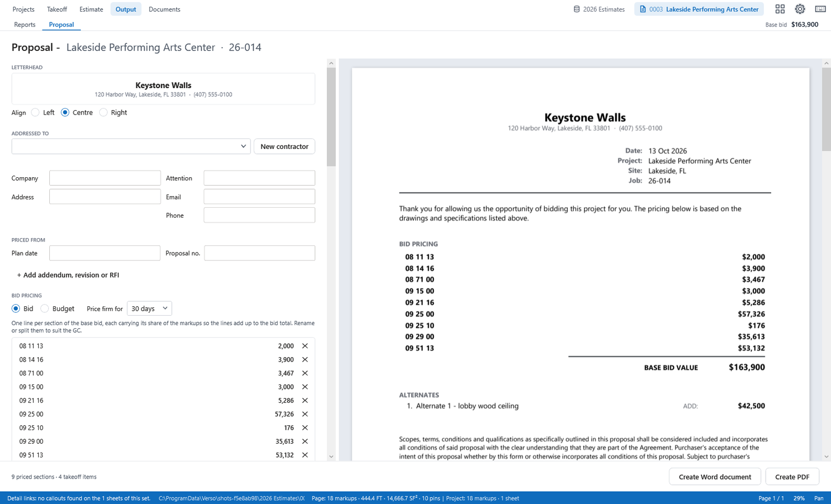Click the database icon beside 2026 Estimates
The height and width of the screenshot is (504, 831).
point(577,9)
